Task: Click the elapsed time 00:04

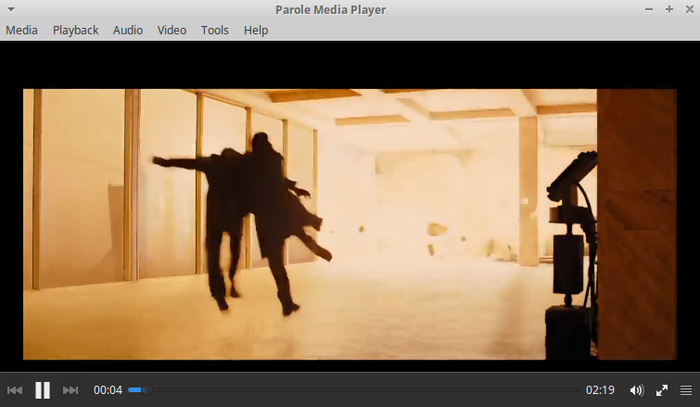Action: 108,390
